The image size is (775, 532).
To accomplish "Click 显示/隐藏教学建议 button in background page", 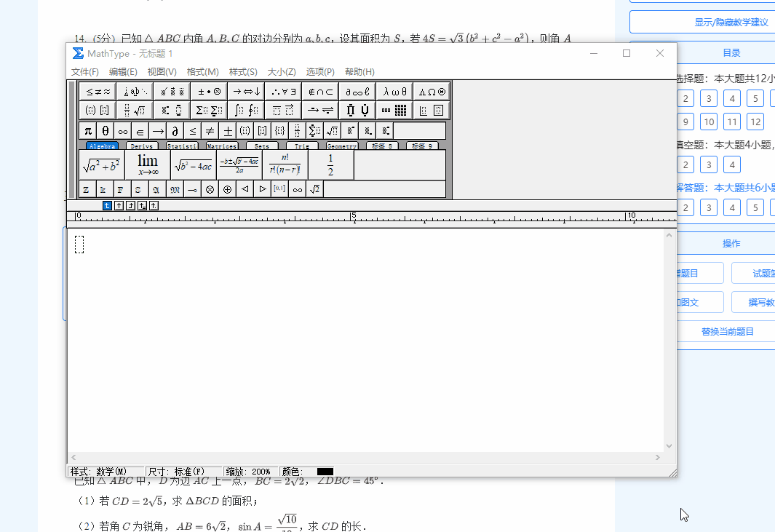I will pyautogui.click(x=731, y=23).
